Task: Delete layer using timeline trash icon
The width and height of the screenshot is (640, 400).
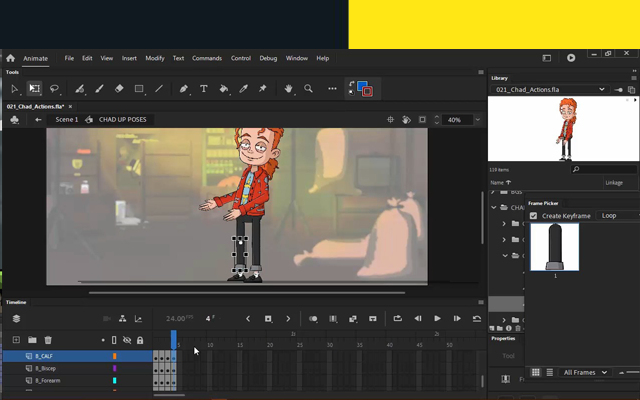Action: click(x=48, y=340)
